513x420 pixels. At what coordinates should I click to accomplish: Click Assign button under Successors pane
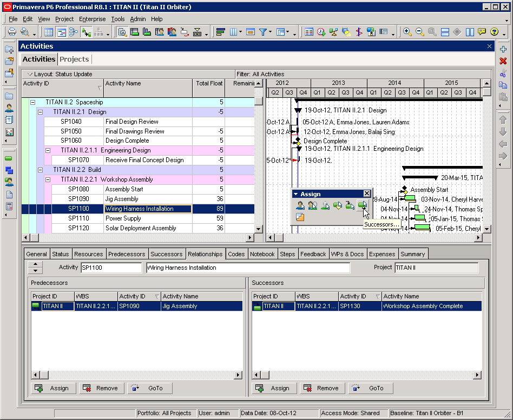[x=274, y=388]
